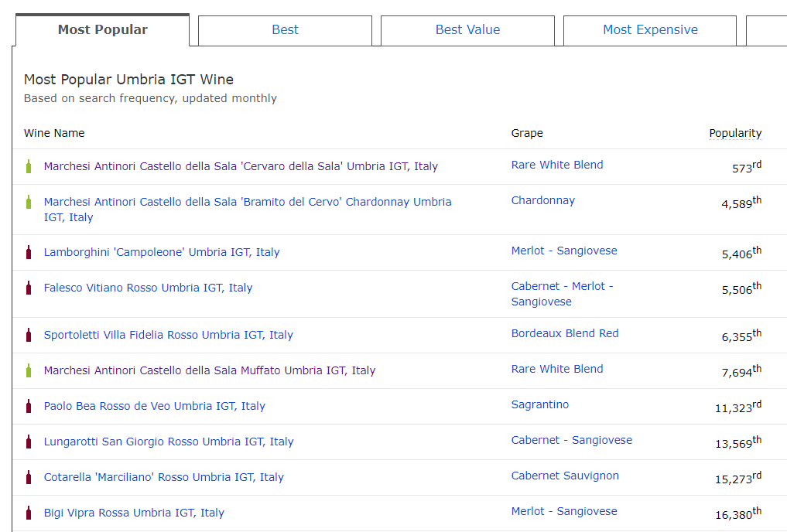
Task: Click the green bottle icon beside Muffato wine
Action: click(29, 370)
